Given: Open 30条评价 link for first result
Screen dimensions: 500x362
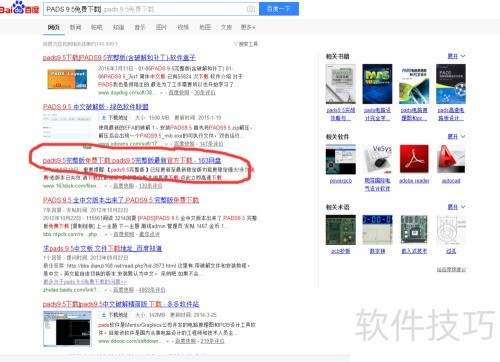Looking at the screenshot, I should pos(204,93).
